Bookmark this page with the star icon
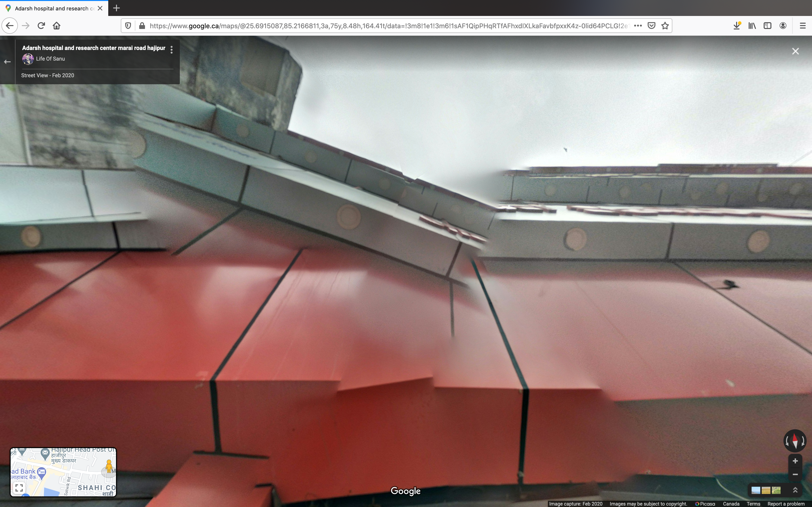This screenshot has height=507, width=812. click(x=665, y=26)
